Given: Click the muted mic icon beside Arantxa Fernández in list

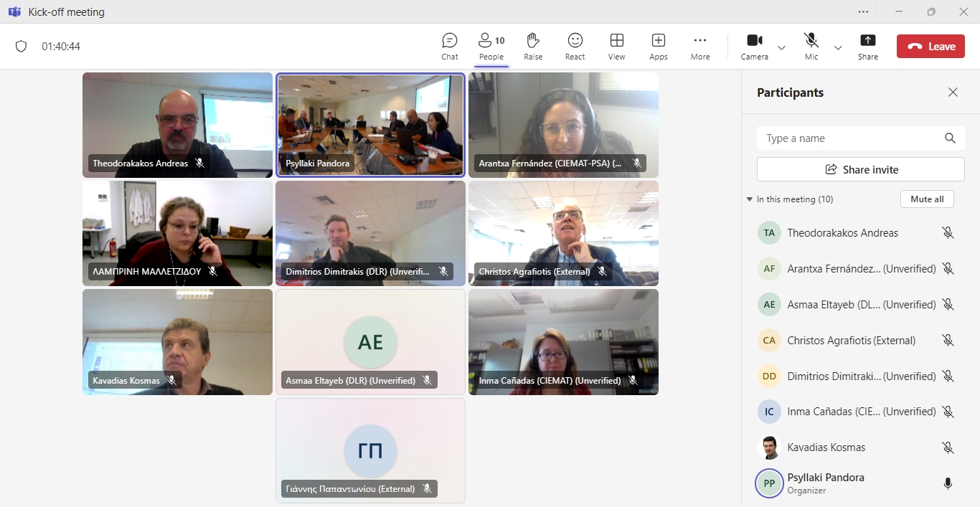Looking at the screenshot, I should click(x=948, y=269).
